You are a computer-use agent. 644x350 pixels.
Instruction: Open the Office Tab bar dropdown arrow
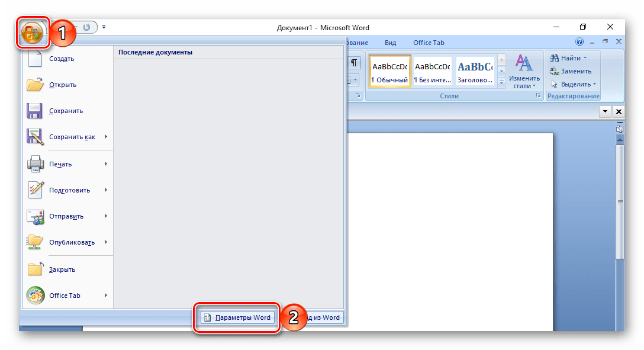(605, 111)
